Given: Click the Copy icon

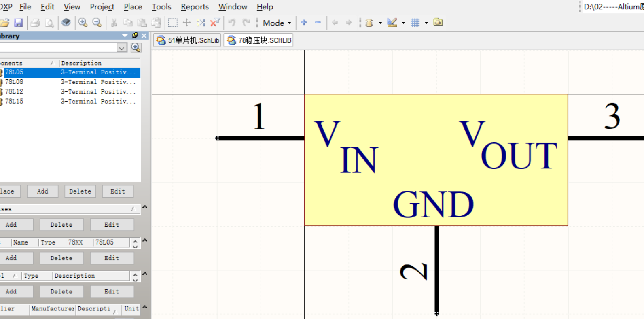Looking at the screenshot, I should pos(128,23).
